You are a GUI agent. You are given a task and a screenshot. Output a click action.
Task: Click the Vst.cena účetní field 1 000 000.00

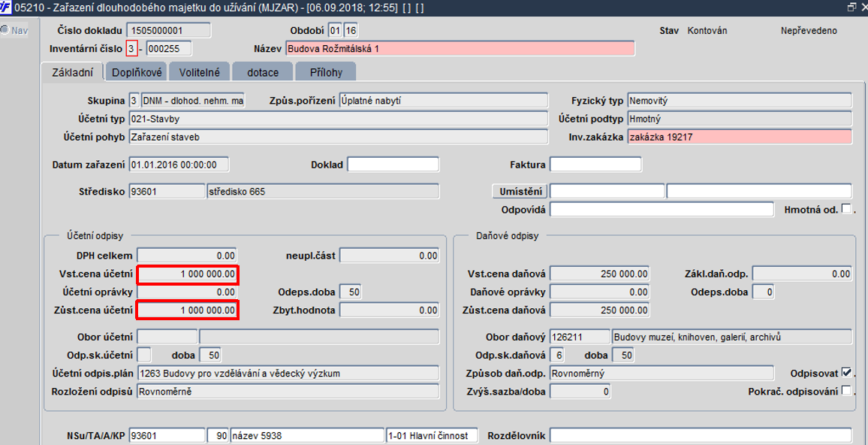[x=188, y=275]
